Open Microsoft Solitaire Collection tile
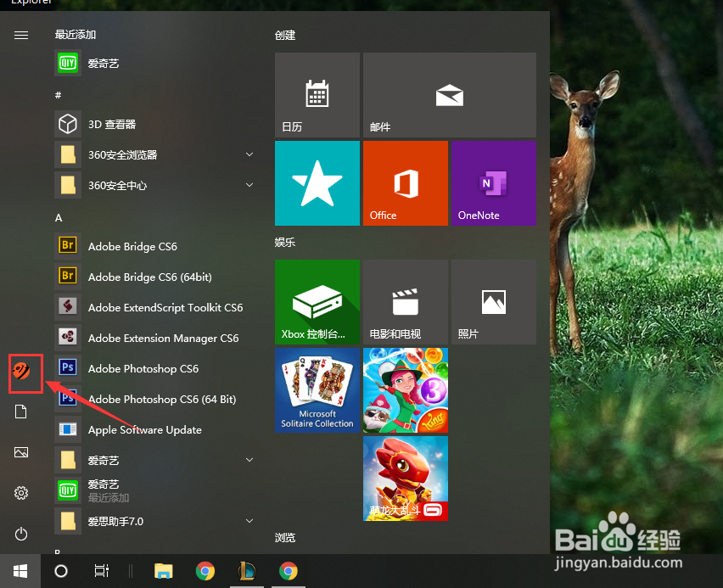723x588 pixels. coord(317,390)
